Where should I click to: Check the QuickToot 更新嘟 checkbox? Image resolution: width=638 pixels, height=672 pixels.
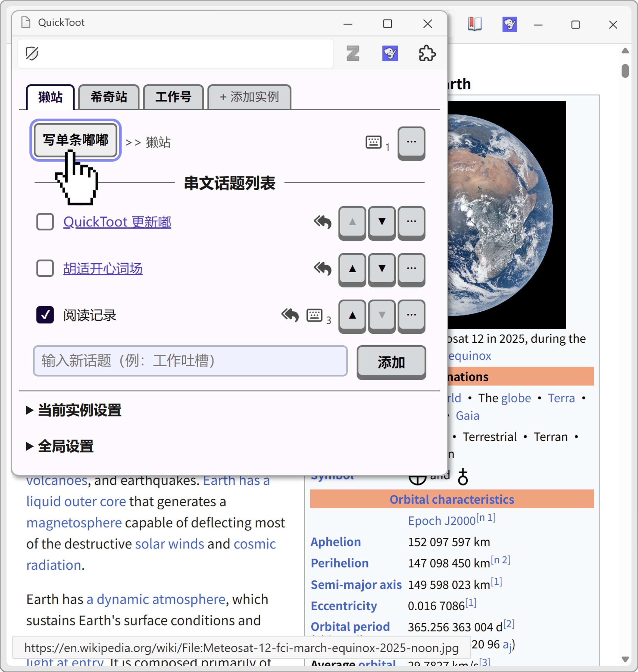pos(45,222)
